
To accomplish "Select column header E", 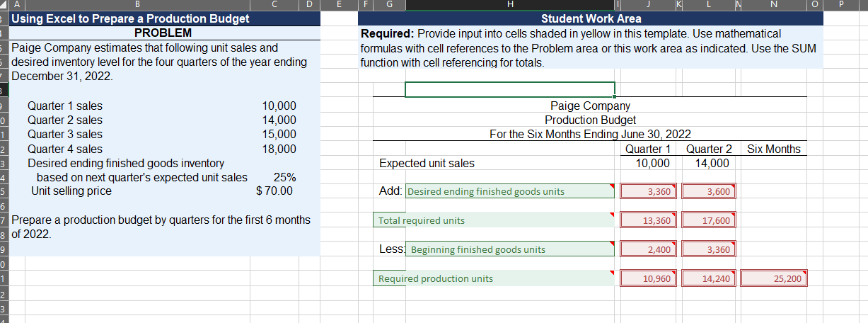I will pyautogui.click(x=338, y=5).
